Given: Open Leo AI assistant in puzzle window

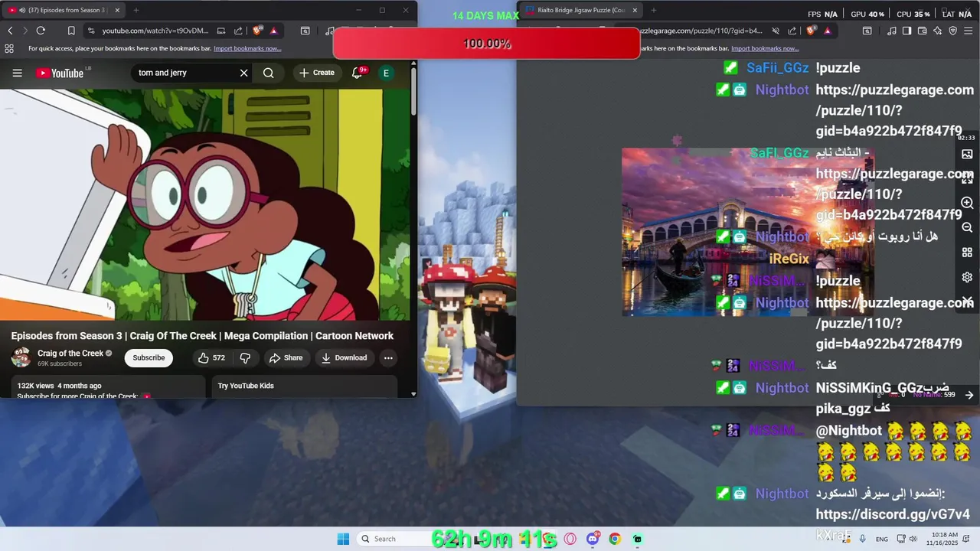Looking at the screenshot, I should (x=937, y=31).
